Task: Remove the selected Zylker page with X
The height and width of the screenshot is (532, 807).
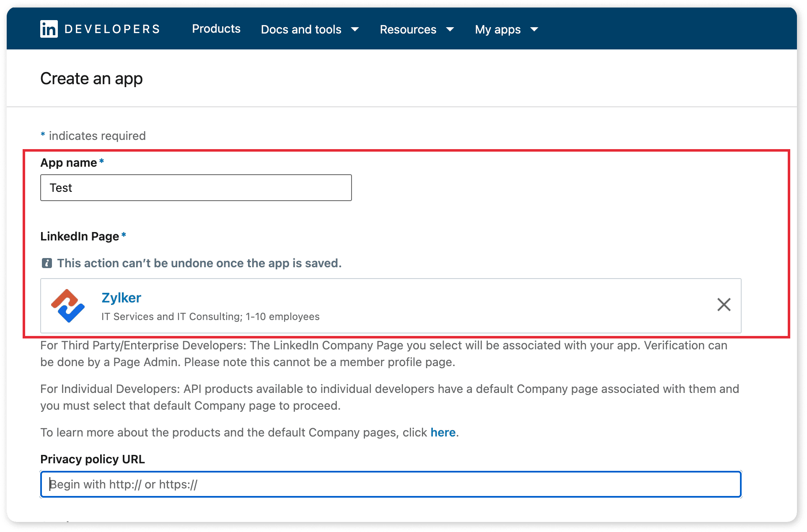Action: (x=724, y=305)
